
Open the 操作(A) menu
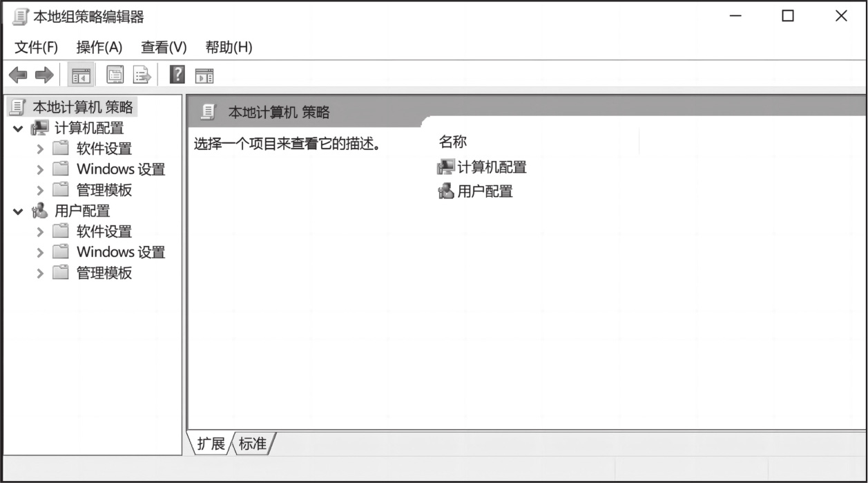tap(99, 47)
